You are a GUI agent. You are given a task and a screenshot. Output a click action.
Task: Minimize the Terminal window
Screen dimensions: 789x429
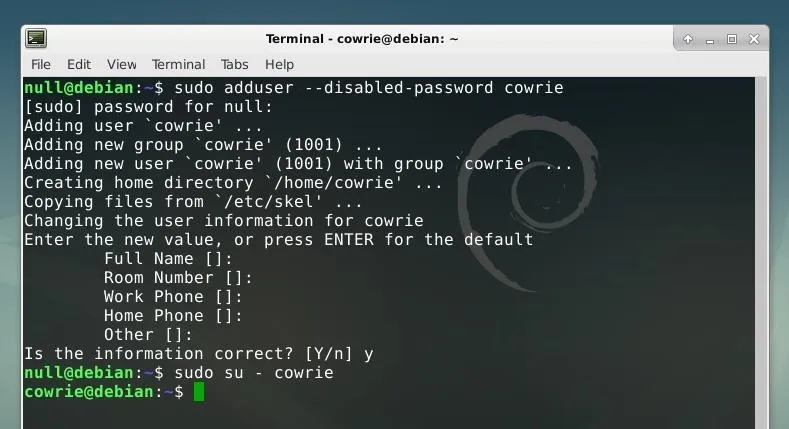pos(710,39)
